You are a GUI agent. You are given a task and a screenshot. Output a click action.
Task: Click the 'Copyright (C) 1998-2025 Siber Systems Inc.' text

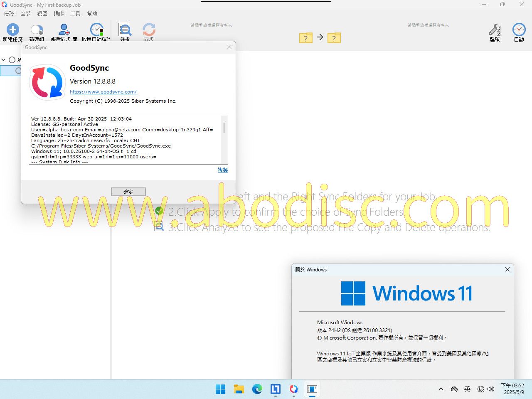coord(123,101)
